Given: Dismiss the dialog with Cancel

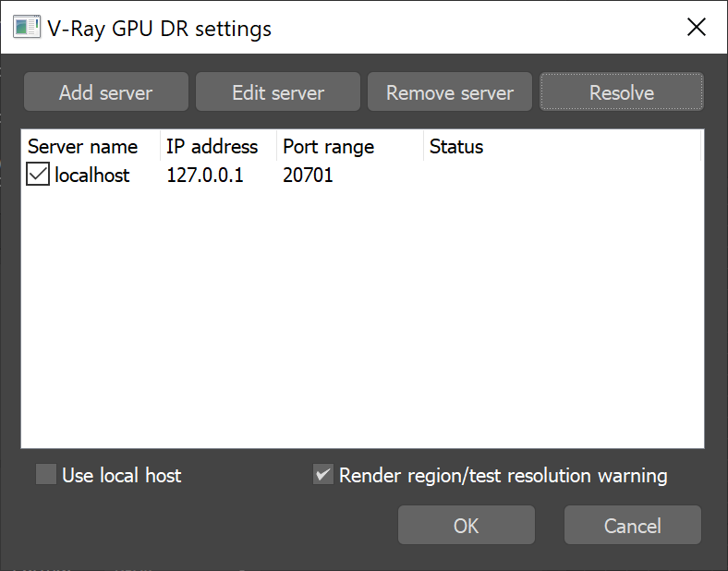Looking at the screenshot, I should [x=632, y=526].
